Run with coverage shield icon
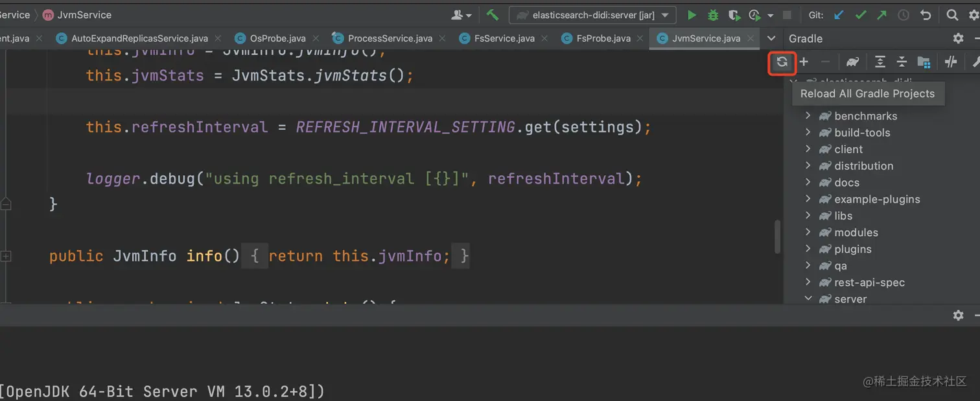The height and width of the screenshot is (401, 980). [734, 15]
